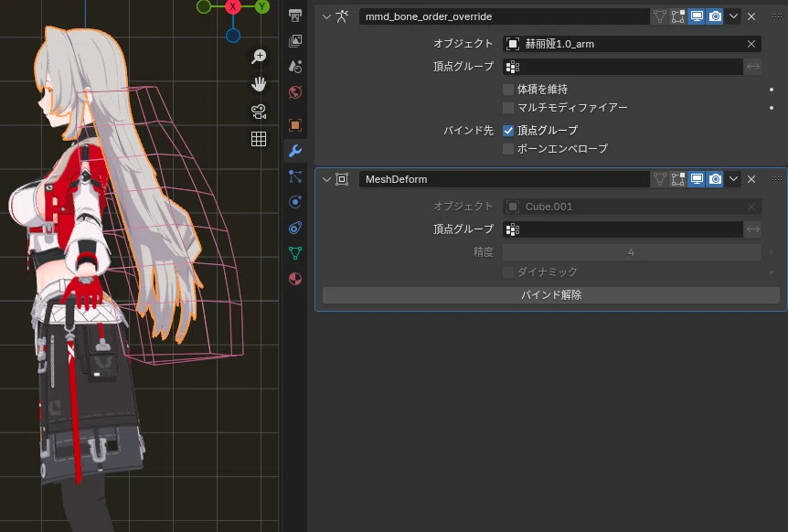788x532 pixels.
Task: Toggle render visibility for MeshDeform
Action: coord(715,179)
